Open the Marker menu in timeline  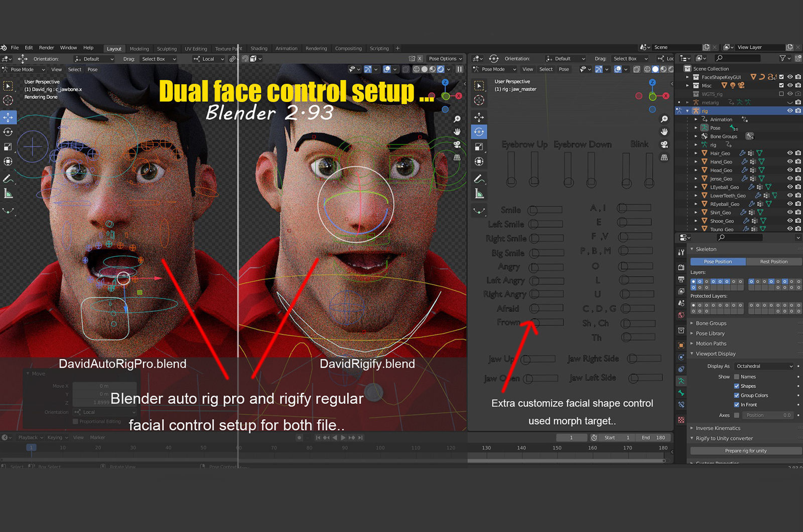point(97,438)
